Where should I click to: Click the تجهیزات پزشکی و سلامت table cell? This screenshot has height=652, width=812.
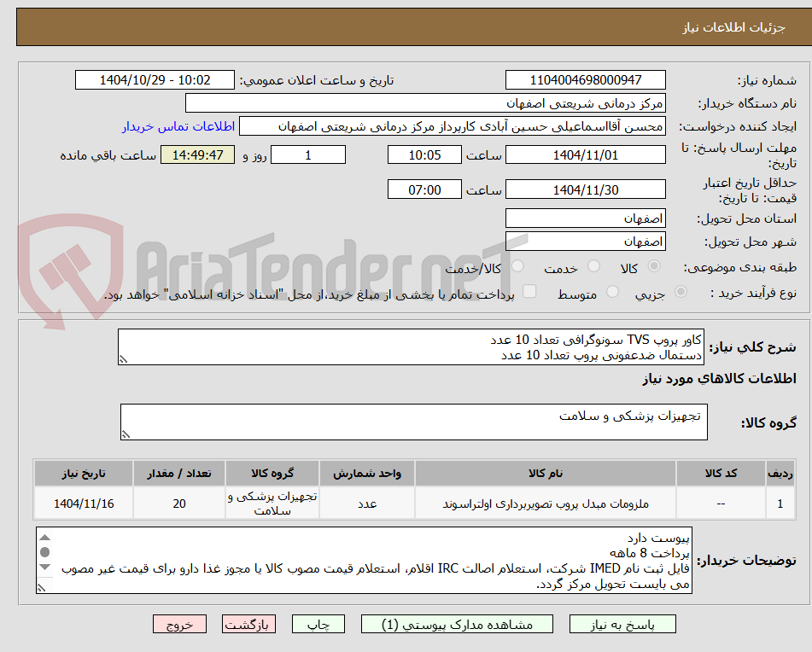point(272,504)
